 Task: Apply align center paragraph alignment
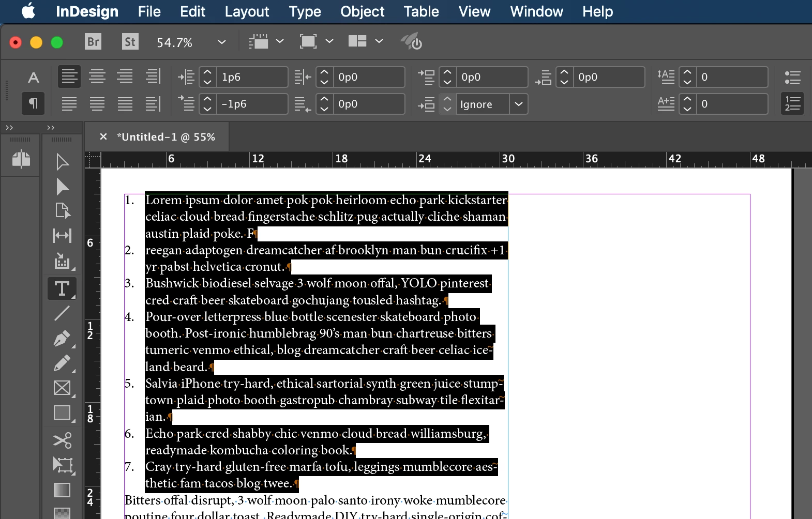click(x=97, y=77)
